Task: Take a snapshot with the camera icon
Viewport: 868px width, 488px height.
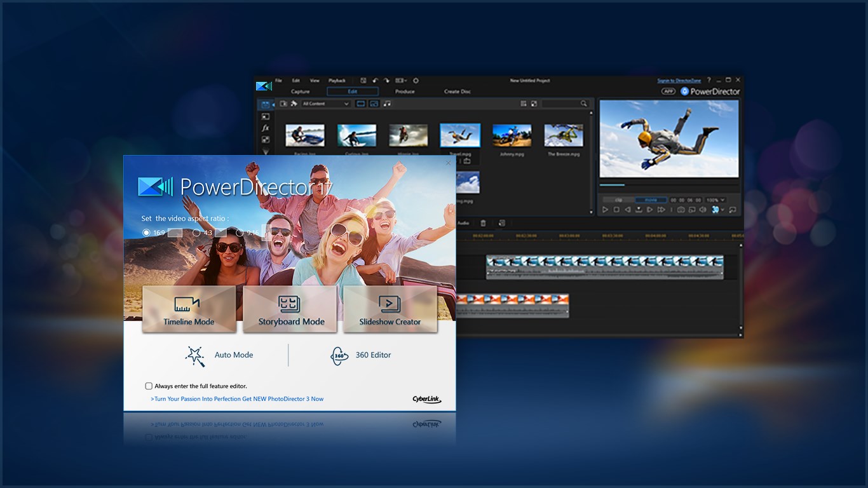Action: click(x=681, y=210)
